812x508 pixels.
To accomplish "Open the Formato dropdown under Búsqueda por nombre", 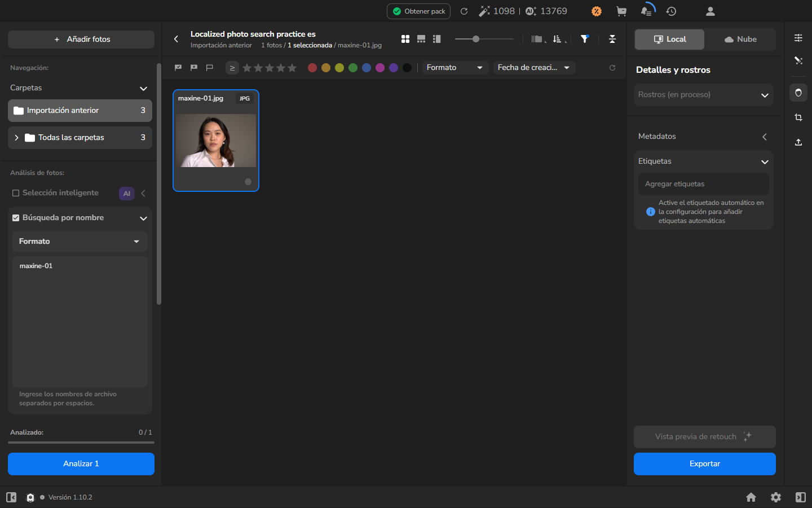I will 80,242.
